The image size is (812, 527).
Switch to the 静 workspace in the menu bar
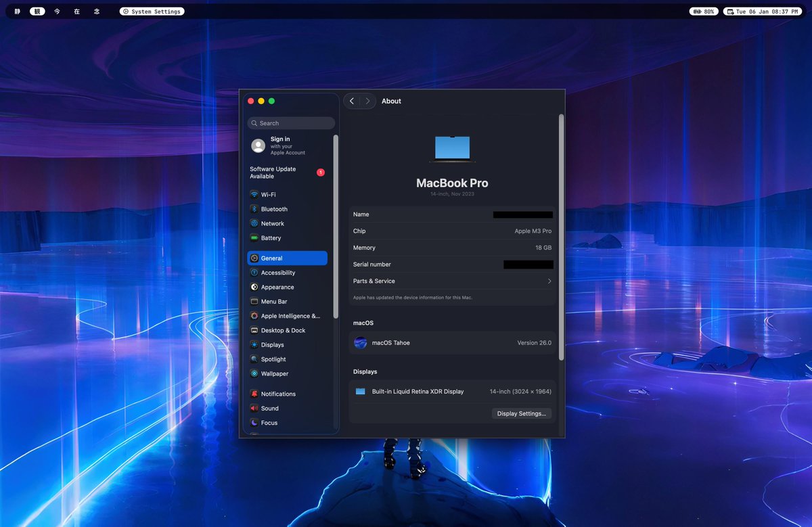pyautogui.click(x=18, y=12)
